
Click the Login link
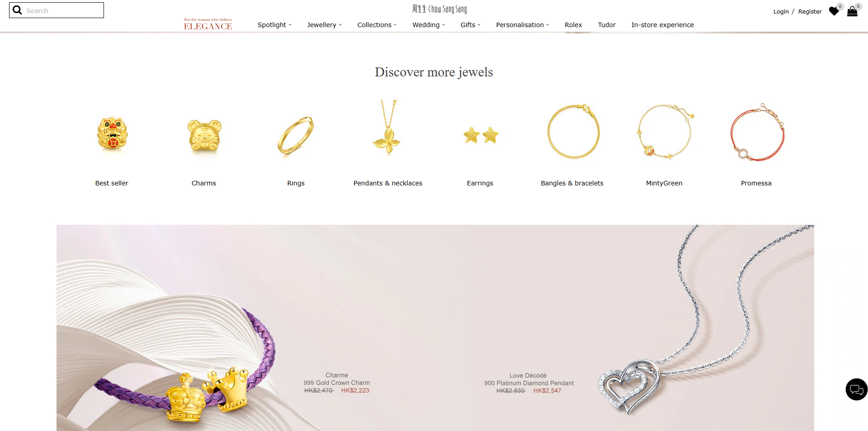[781, 12]
